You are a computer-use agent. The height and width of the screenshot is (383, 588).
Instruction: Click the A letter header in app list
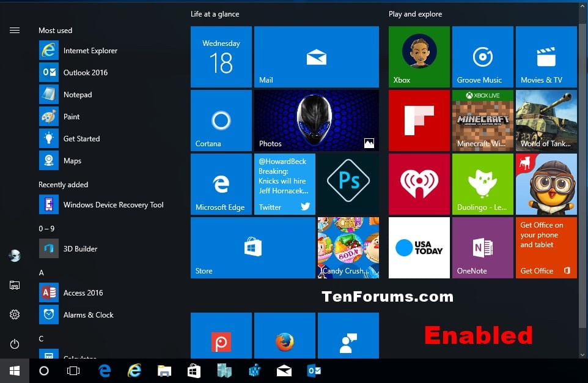41,273
